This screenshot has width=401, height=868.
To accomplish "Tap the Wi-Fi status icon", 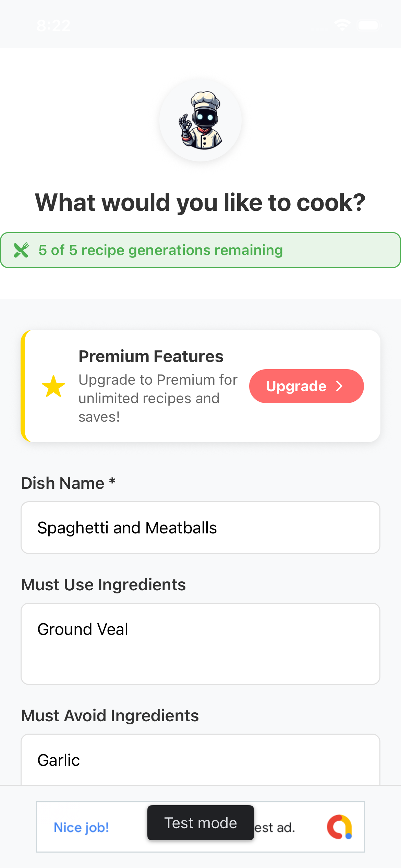I will tap(342, 25).
